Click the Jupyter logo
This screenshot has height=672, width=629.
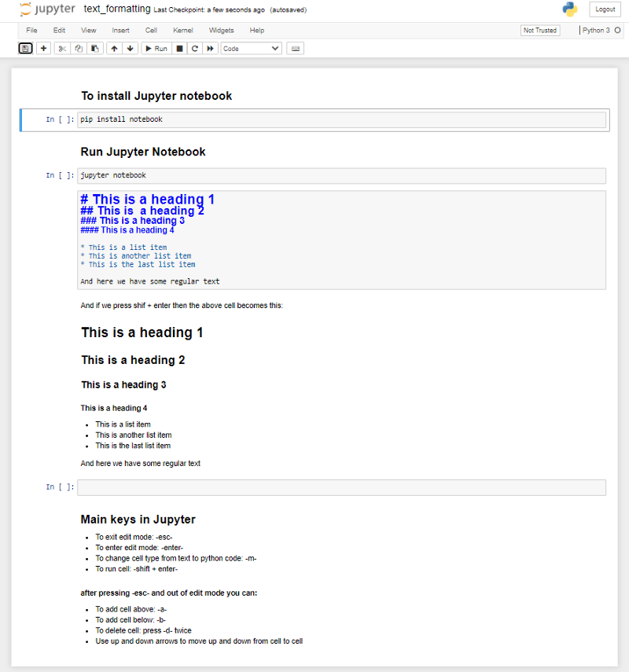point(48,9)
